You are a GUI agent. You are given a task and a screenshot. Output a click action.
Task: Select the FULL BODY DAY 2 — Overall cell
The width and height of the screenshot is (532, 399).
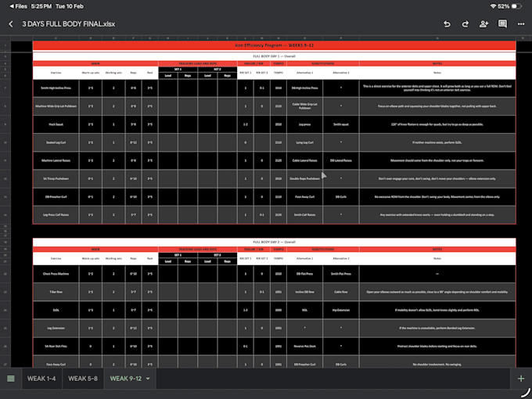click(274, 242)
